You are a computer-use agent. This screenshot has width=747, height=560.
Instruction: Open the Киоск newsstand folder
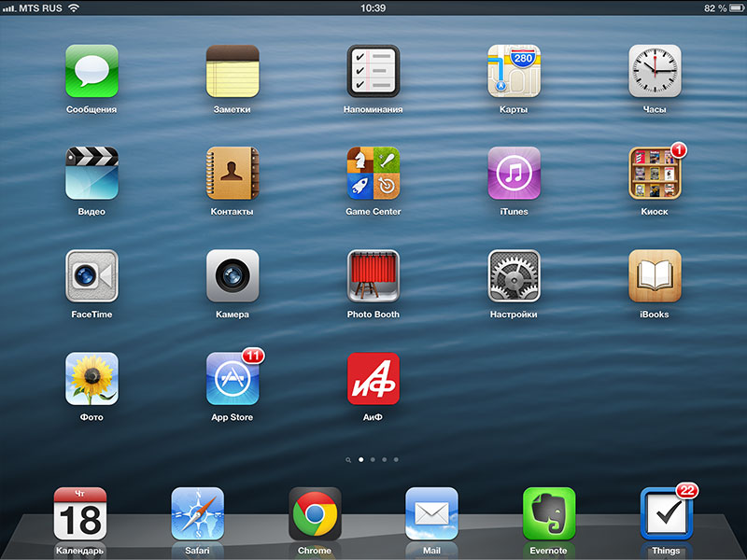pos(655,174)
